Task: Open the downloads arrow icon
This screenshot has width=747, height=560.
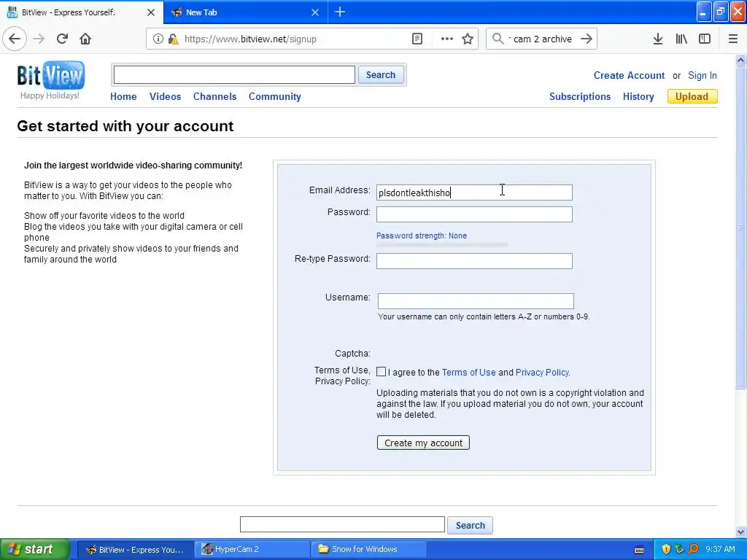Action: [658, 39]
